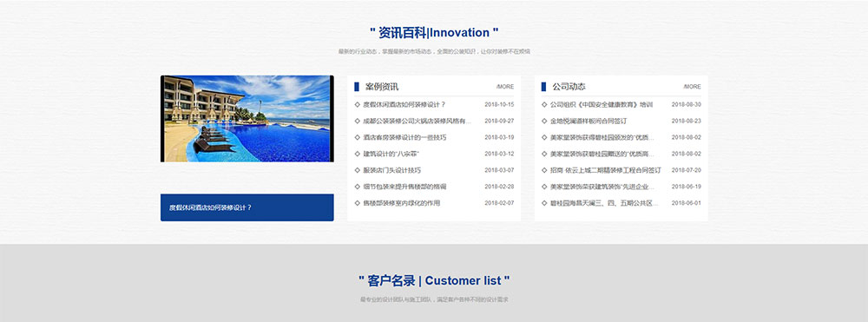
Task: Open MORE link in 案例资讯 panel
Action: 505,87
